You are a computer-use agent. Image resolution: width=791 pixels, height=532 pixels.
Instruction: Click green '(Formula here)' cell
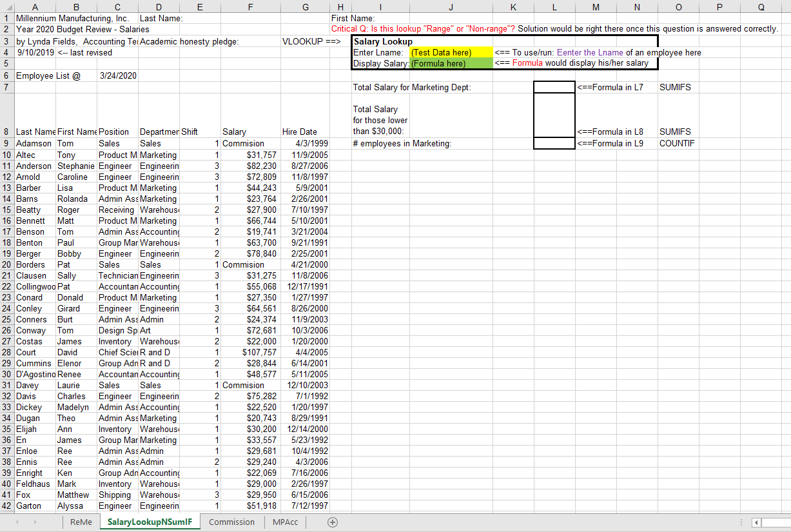point(451,63)
